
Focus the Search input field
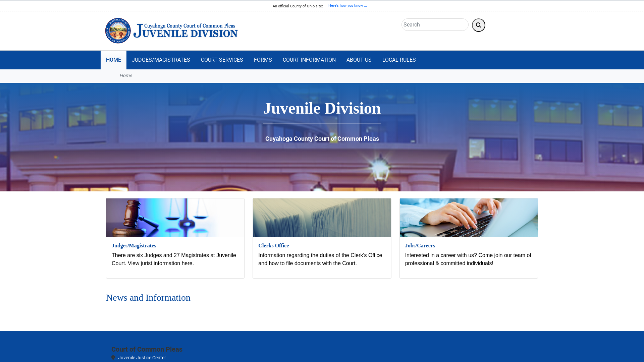tap(435, 25)
